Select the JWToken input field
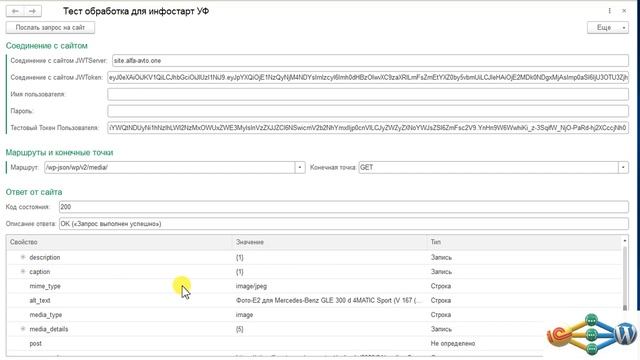 [368, 77]
